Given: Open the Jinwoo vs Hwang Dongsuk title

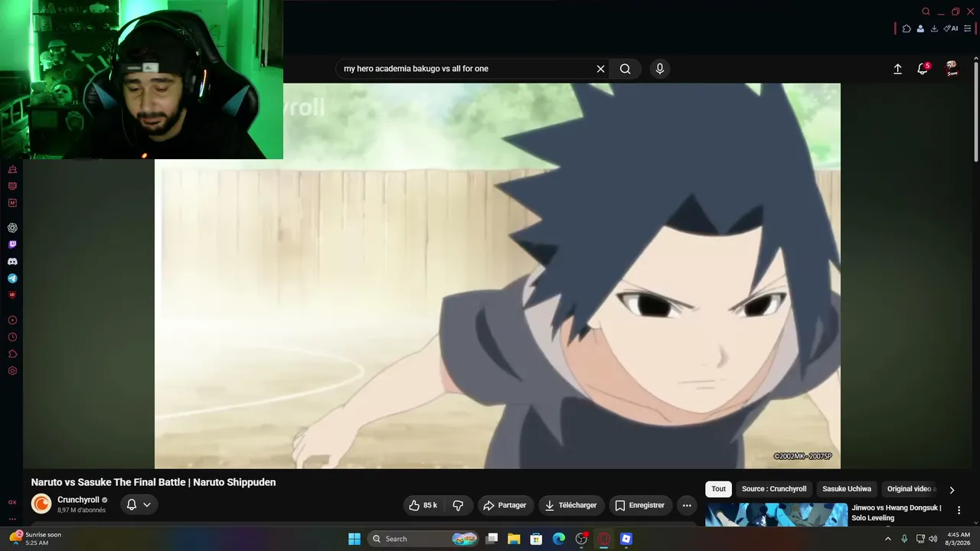Looking at the screenshot, I should coord(897,513).
